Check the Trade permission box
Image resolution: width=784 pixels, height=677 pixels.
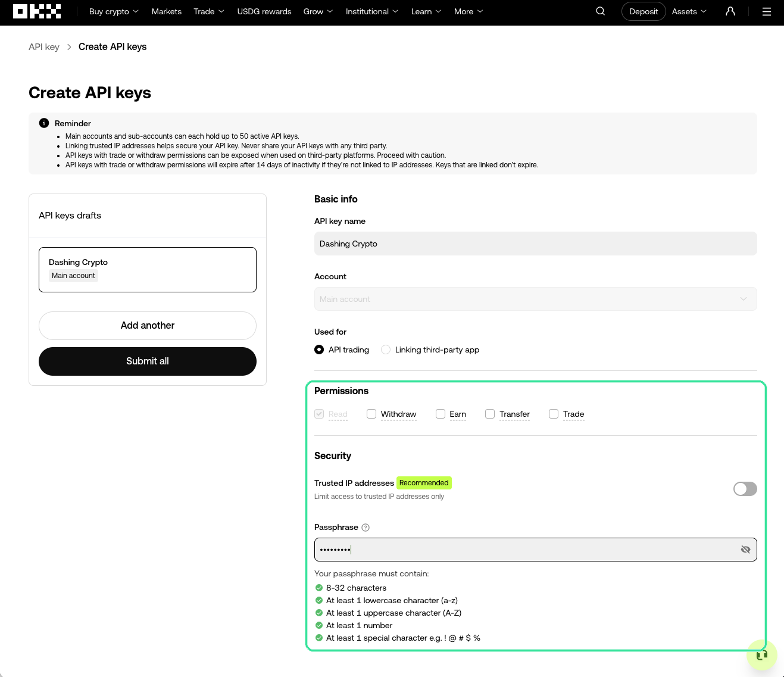554,414
